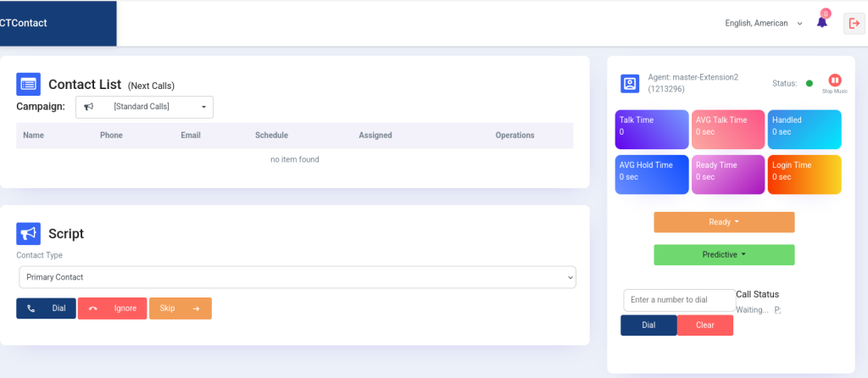868x378 pixels.
Task: Click the Script megaphone icon
Action: [x=29, y=234]
